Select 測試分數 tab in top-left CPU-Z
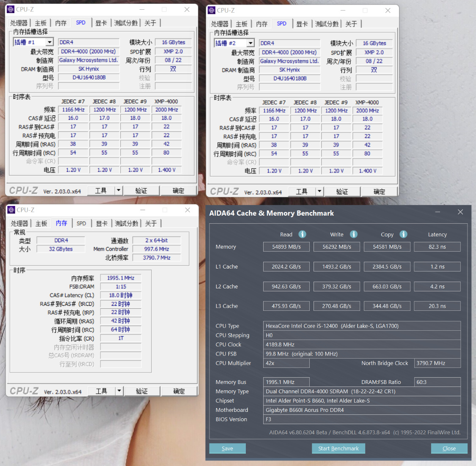Screen dimensions: 476x466 (126, 23)
